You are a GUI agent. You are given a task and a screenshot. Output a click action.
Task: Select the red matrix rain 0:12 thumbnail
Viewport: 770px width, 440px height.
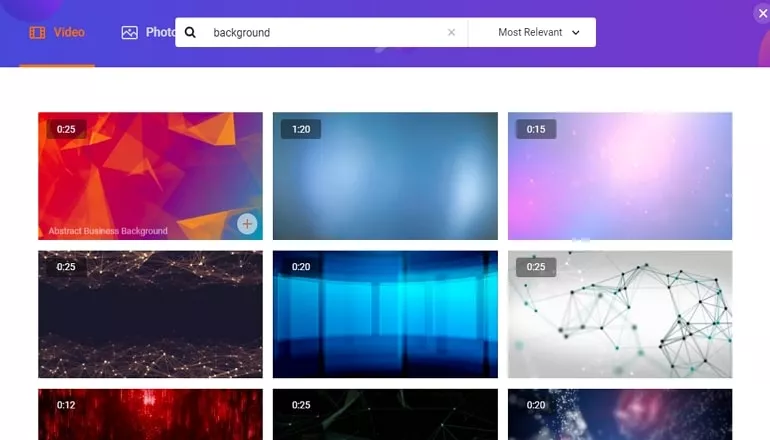[150, 414]
